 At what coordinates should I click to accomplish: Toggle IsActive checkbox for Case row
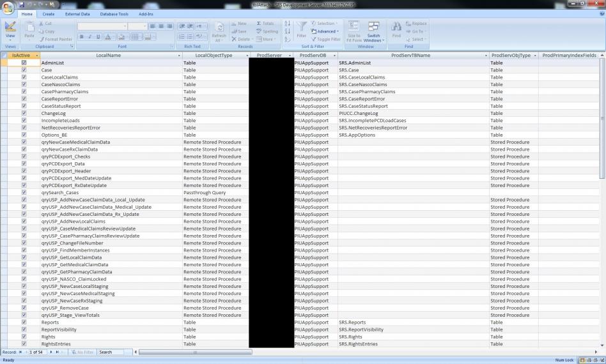(24, 70)
